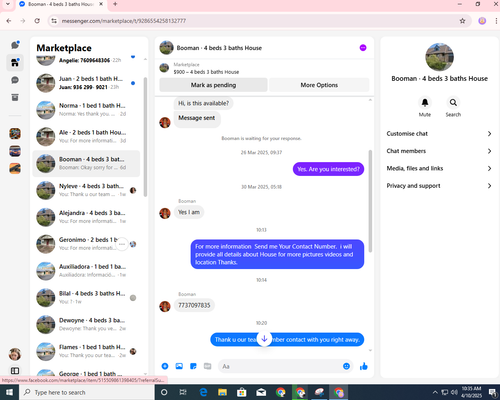This screenshot has width=500, height=400.
Task: Expand Privacy and support section
Action: coord(439,186)
